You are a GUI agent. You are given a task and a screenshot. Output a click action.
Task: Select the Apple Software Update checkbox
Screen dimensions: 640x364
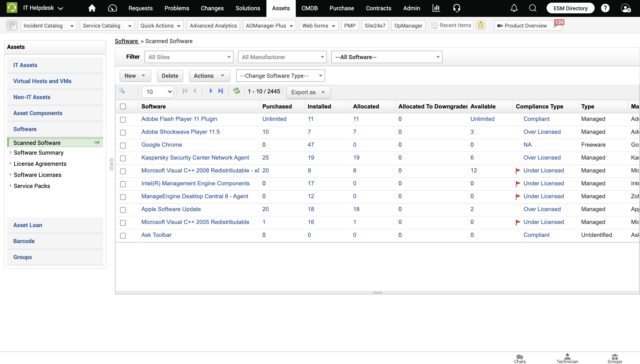[123, 210]
